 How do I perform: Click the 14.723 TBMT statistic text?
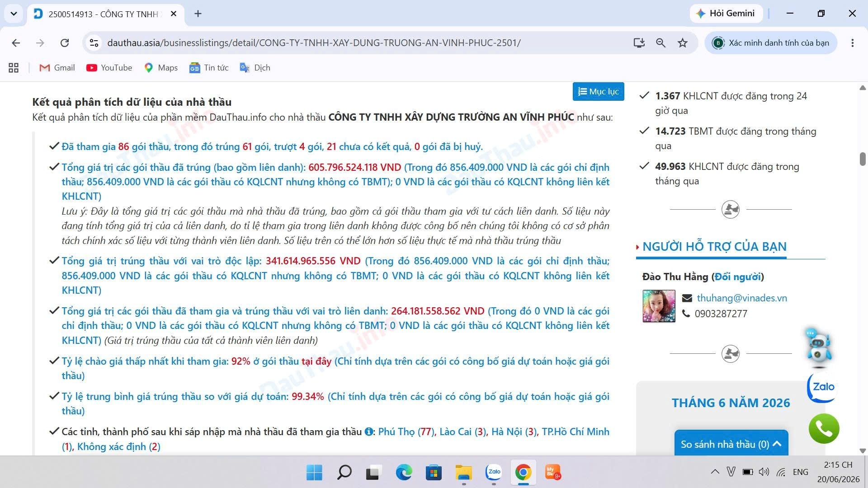click(736, 138)
